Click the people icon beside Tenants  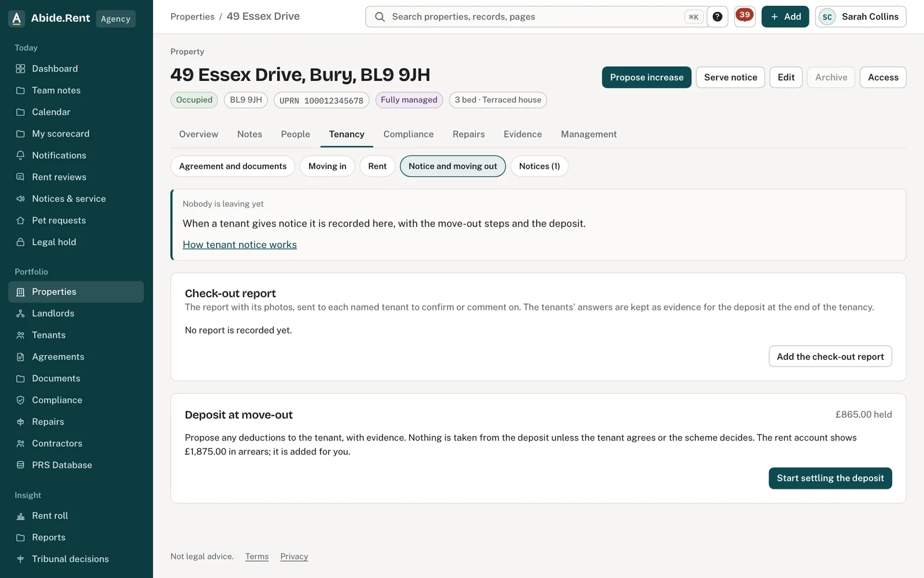click(20, 335)
